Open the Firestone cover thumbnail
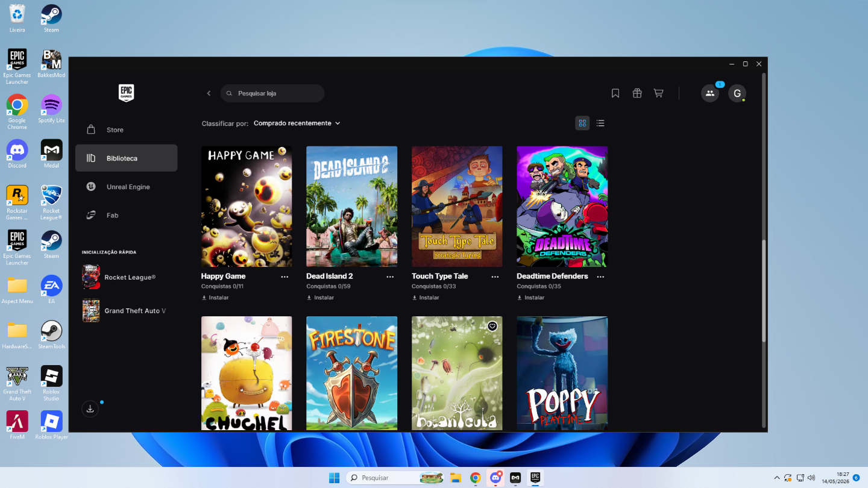Image resolution: width=868 pixels, height=488 pixels. tap(351, 374)
